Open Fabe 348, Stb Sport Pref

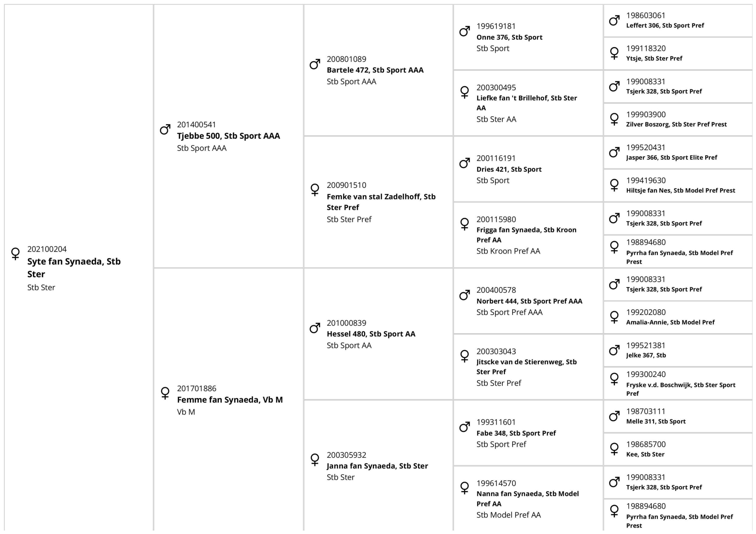(516, 433)
